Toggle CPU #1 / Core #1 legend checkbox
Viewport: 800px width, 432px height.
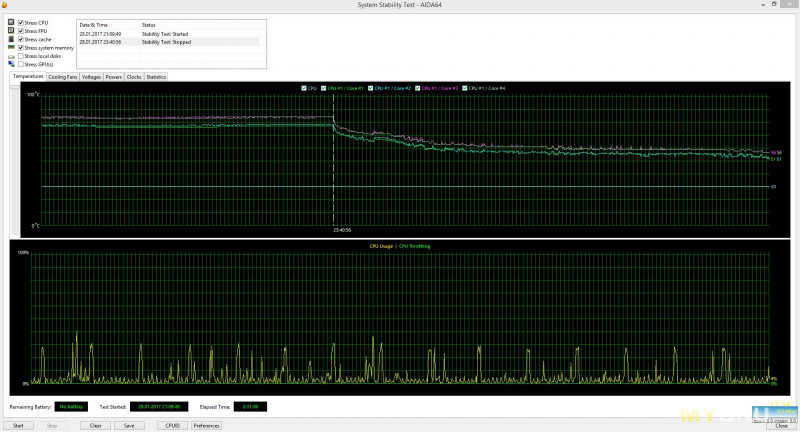(323, 88)
